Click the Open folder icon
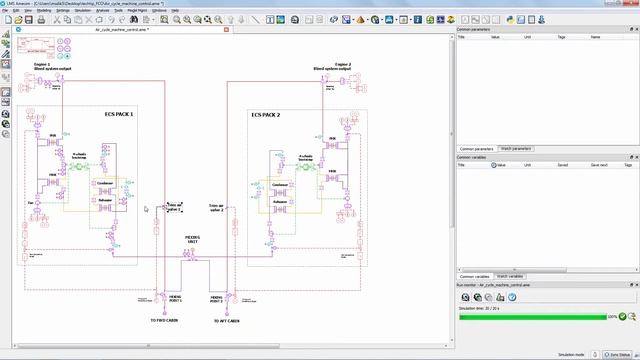 (x=18, y=20)
